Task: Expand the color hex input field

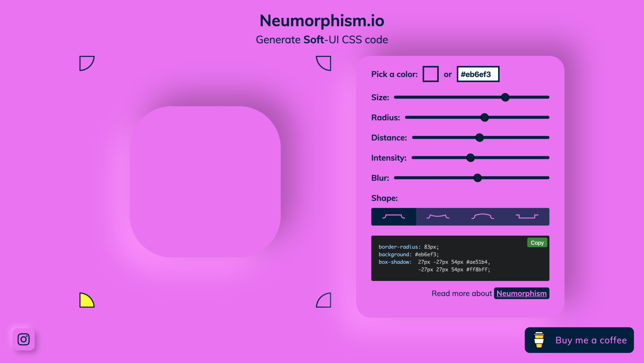Action: tap(478, 74)
